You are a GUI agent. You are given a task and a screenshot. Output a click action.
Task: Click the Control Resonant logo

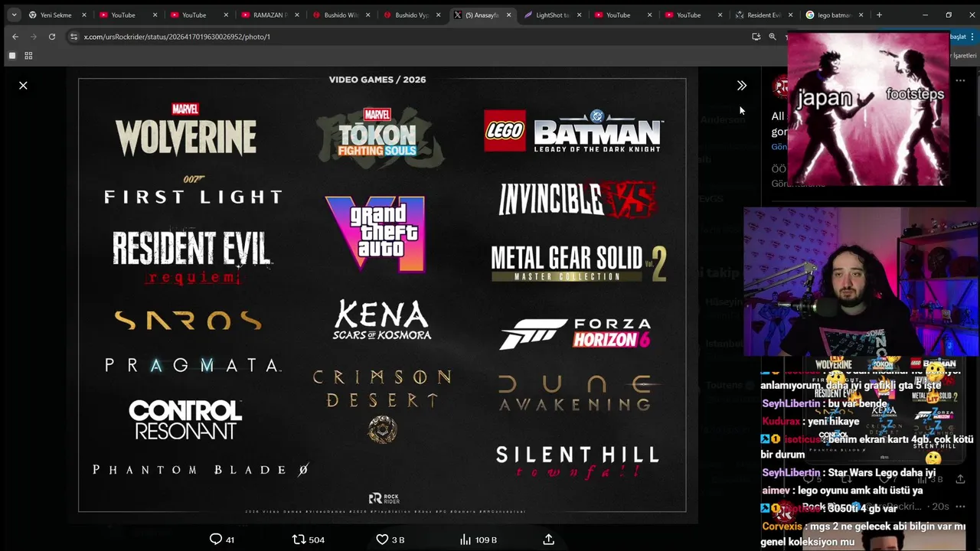(185, 420)
